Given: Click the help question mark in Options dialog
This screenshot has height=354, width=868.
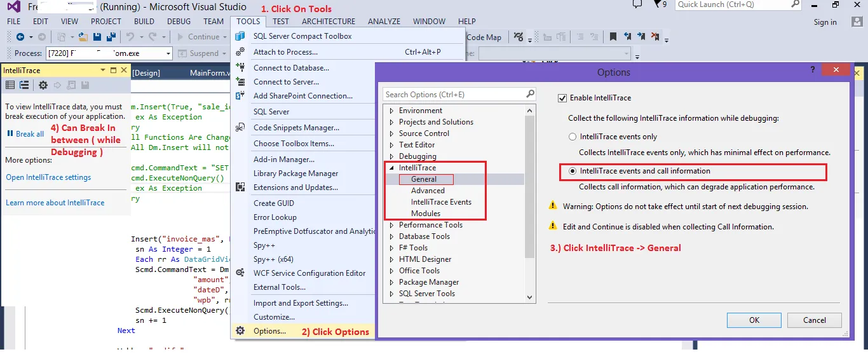Looking at the screenshot, I should (x=812, y=70).
